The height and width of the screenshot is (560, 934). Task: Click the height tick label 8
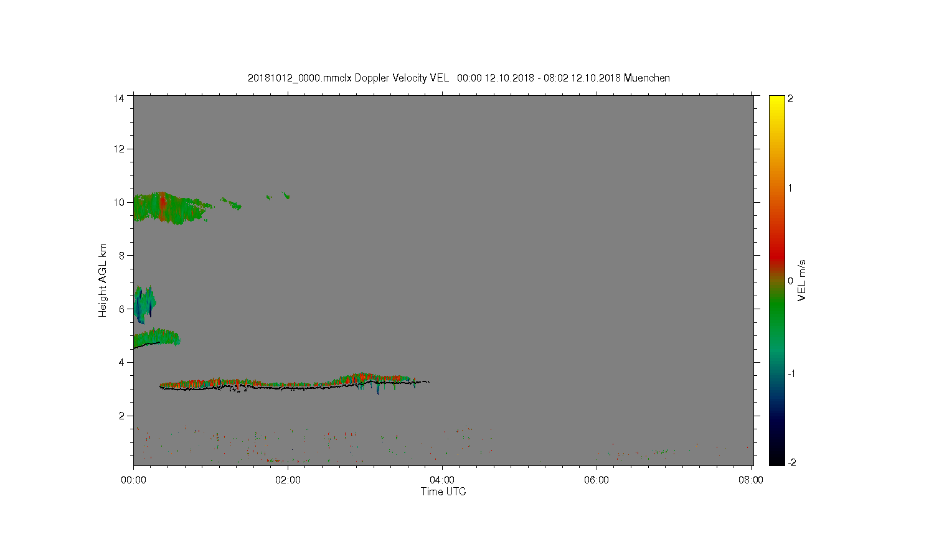click(x=122, y=255)
